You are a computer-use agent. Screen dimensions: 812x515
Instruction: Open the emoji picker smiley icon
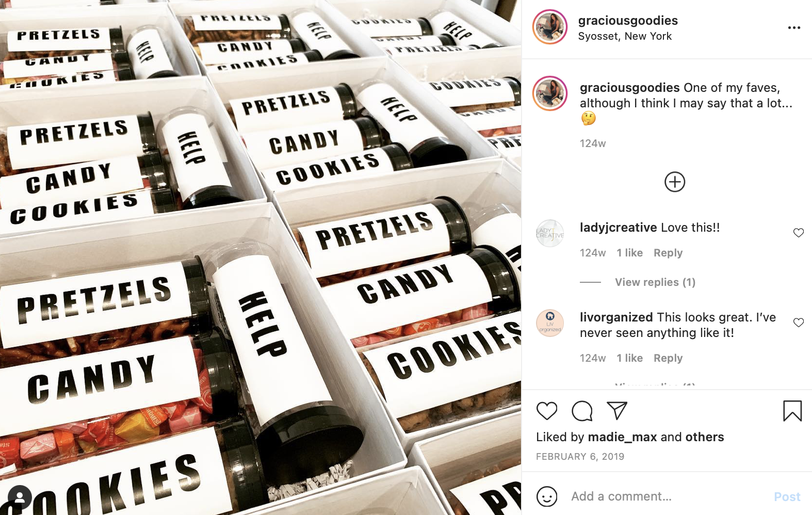(547, 496)
